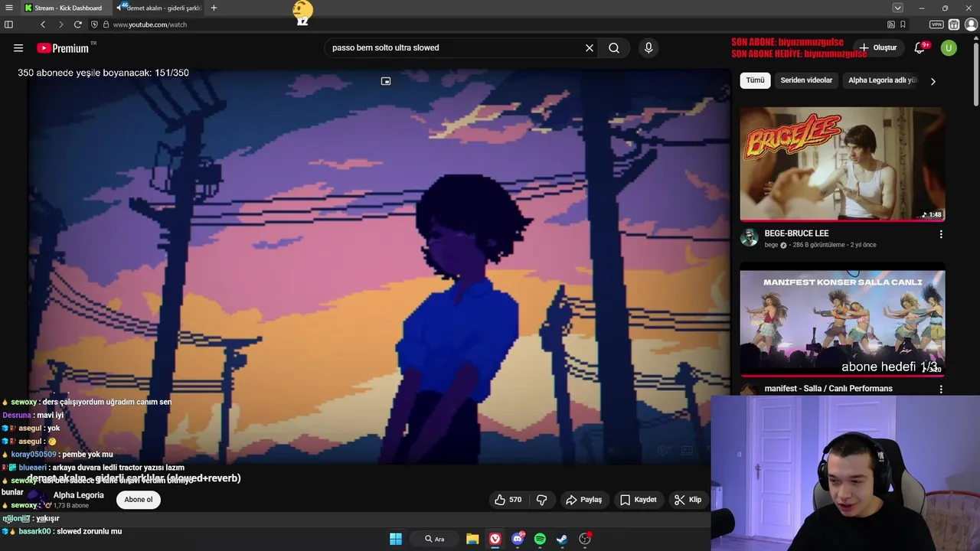This screenshot has width=980, height=551.
Task: Share the video via Paylaş
Action: 583,500
